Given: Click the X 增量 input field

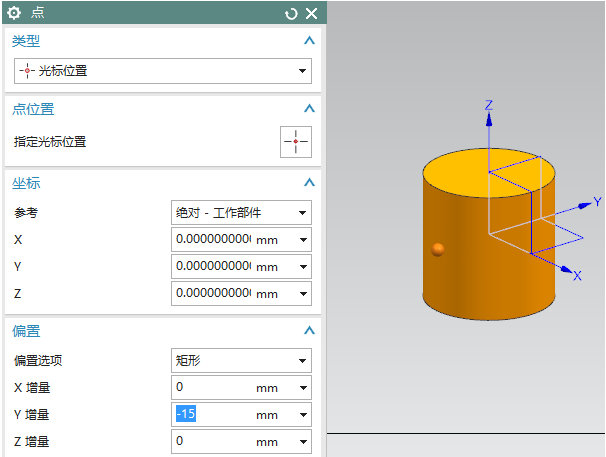Looking at the screenshot, I should tap(213, 387).
